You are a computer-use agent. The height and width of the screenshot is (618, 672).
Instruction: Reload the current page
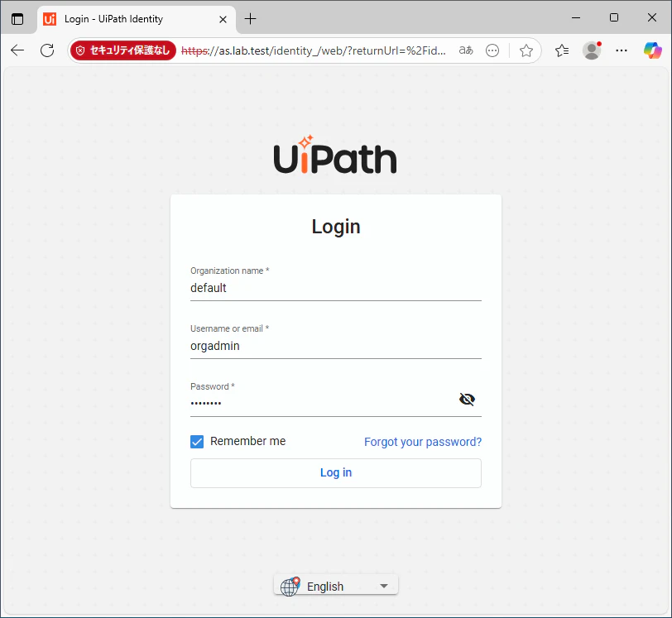point(47,50)
